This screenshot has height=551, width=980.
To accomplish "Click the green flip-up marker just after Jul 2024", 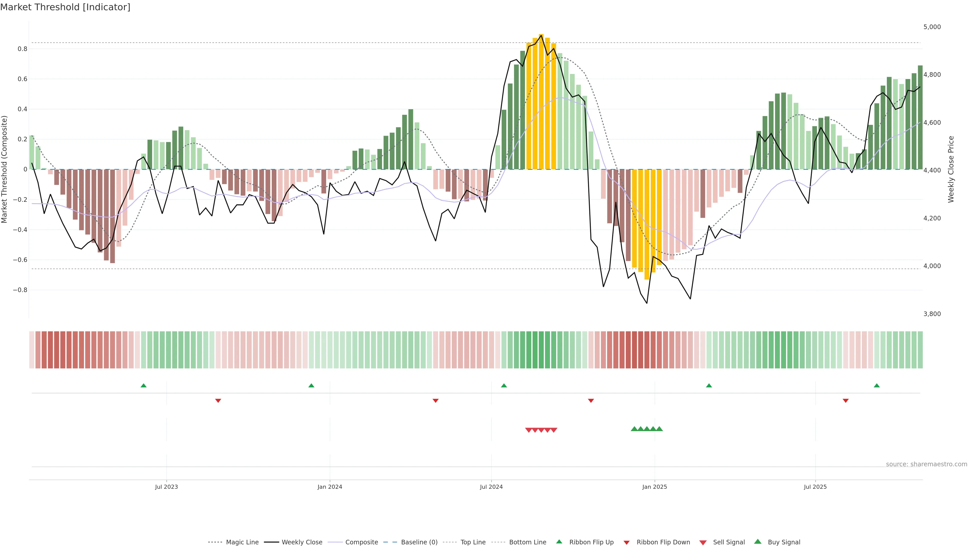I will point(504,386).
